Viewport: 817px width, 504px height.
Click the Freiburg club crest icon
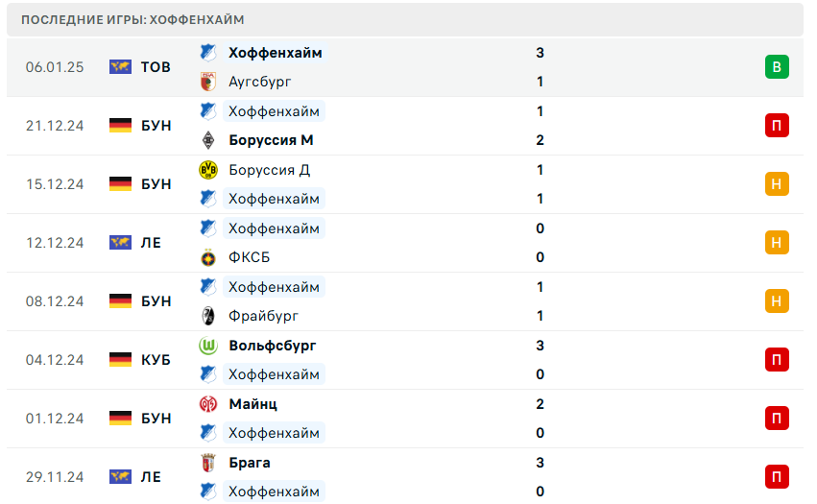[x=207, y=316]
